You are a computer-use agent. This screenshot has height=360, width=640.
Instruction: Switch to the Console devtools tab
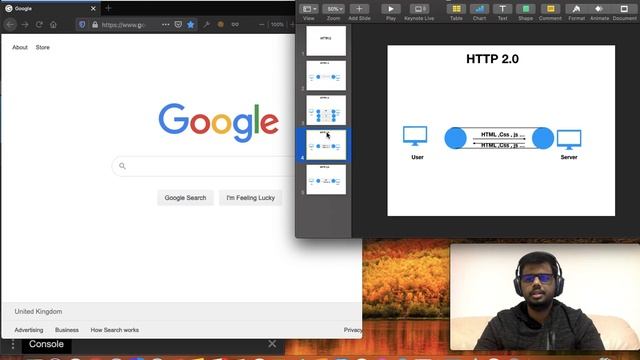pyautogui.click(x=46, y=344)
